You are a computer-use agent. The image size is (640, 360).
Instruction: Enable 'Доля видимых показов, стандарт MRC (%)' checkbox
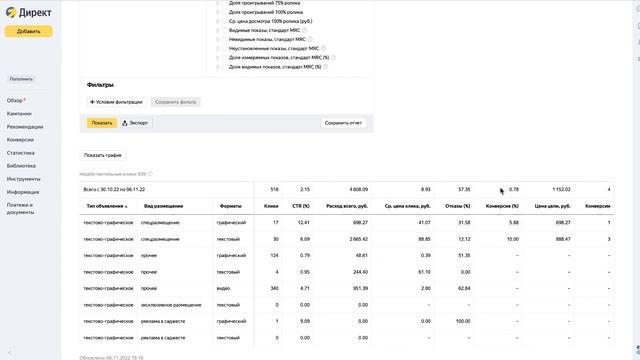pyautogui.click(x=224, y=67)
